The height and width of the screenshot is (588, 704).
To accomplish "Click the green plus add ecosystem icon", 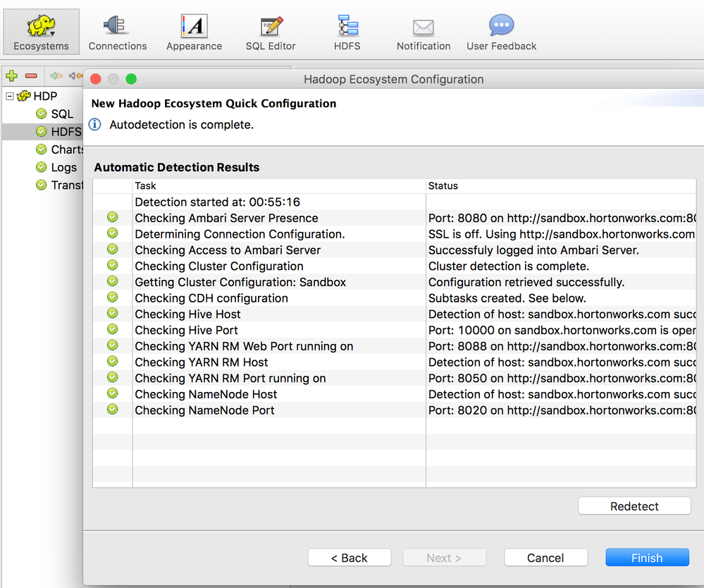I will (12, 75).
